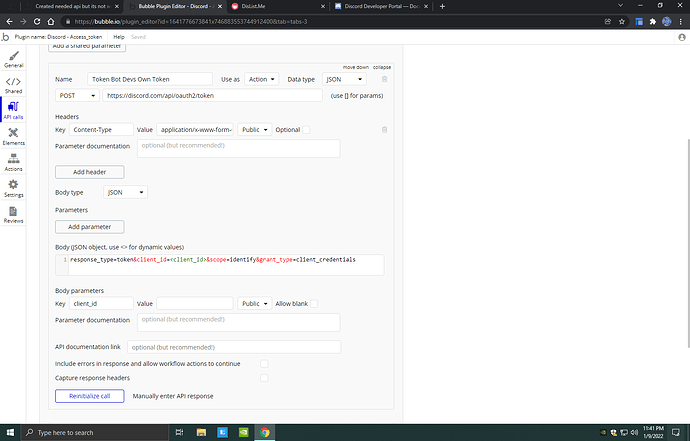Click the API documentation link field
The width and height of the screenshot is (690, 441).
[234, 347]
